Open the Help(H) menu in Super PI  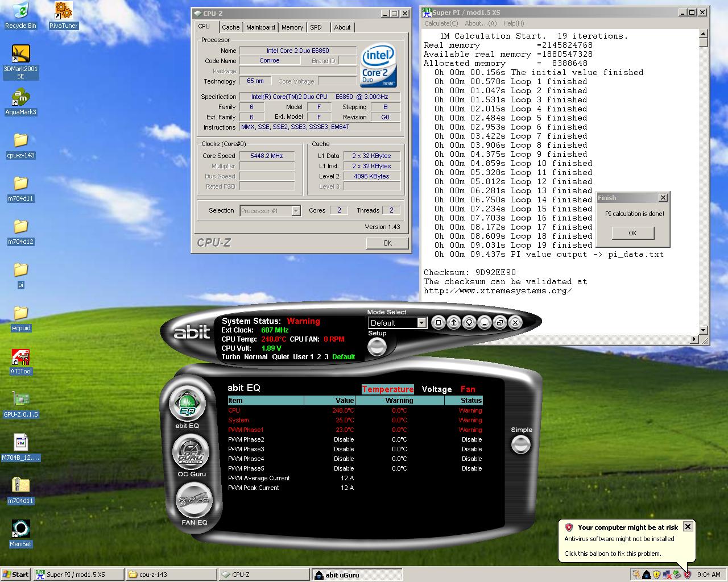click(514, 23)
